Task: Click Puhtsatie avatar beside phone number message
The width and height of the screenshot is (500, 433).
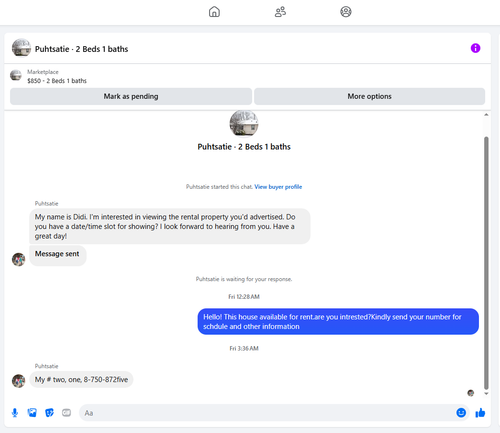Action: [x=18, y=381]
